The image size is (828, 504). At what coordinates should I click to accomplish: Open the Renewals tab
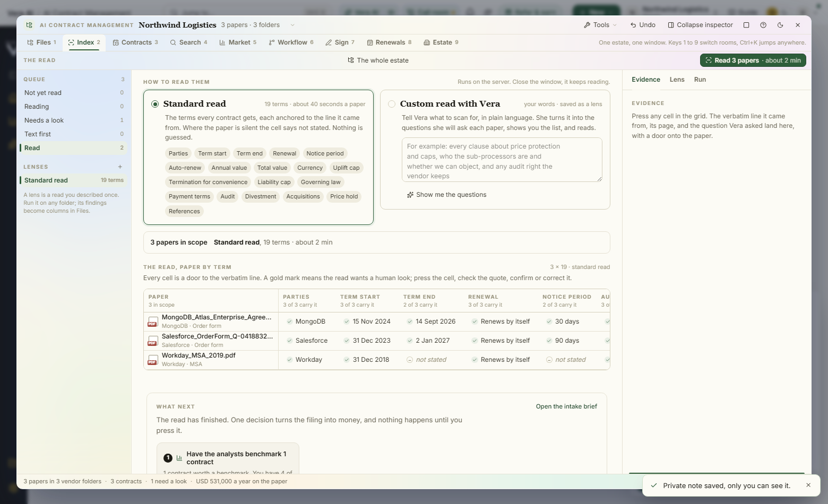(x=389, y=42)
